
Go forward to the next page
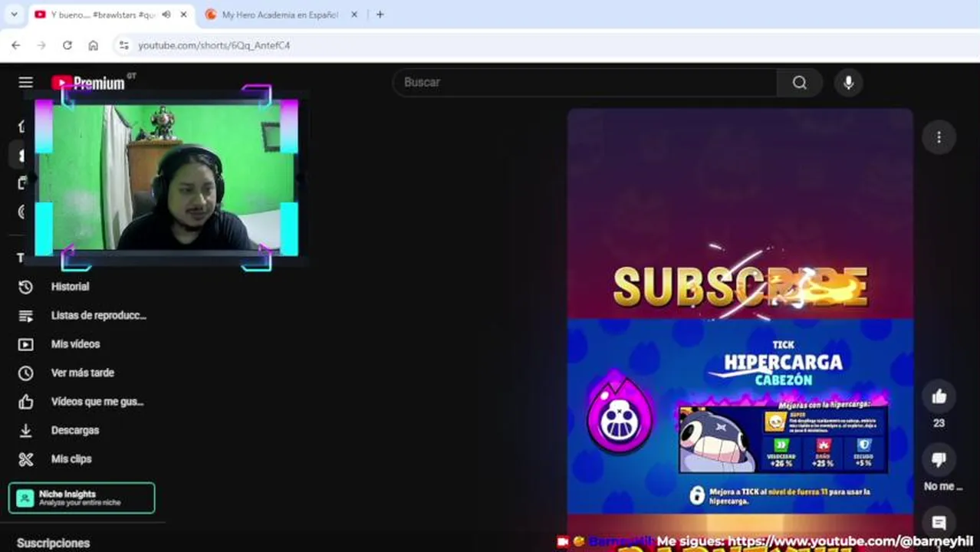(41, 45)
